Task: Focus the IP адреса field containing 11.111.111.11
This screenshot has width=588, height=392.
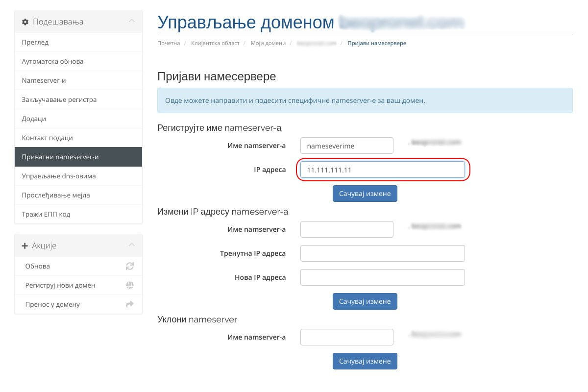Action: tap(383, 170)
